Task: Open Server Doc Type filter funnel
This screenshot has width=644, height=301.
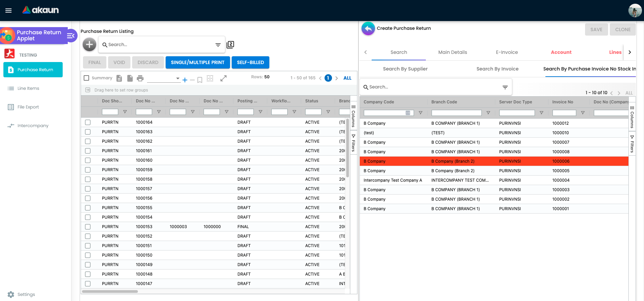Action: (541, 113)
